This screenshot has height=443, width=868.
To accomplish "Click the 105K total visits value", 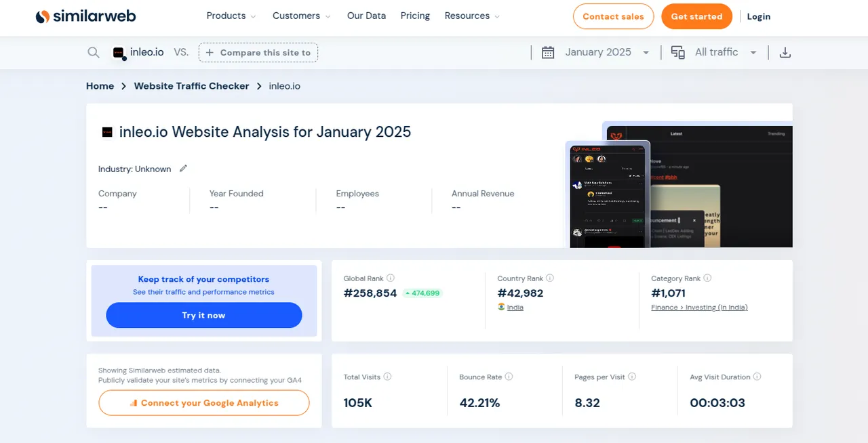I will coord(358,403).
